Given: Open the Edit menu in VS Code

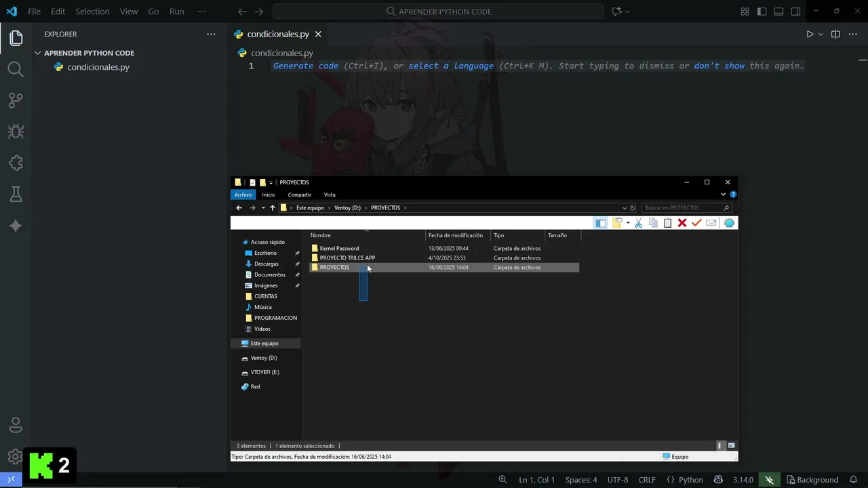Looking at the screenshot, I should 58,12.
